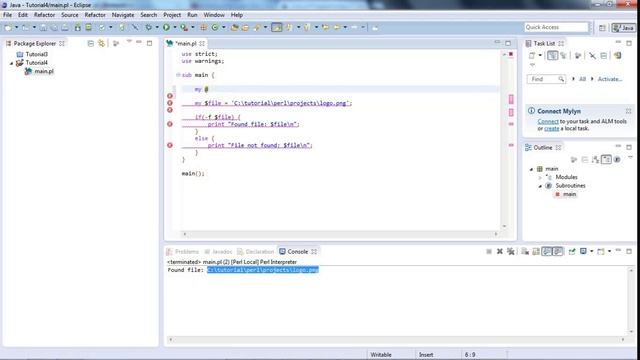Click the Console vertical scrollbar
The image size is (640, 360).
point(631,301)
